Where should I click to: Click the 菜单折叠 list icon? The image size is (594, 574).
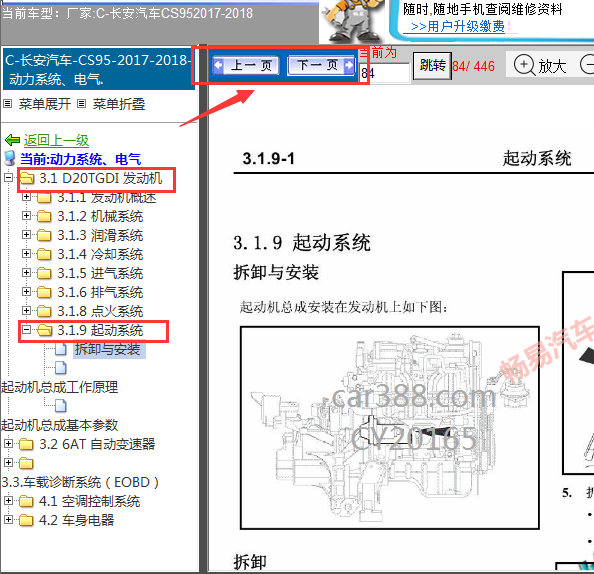[81, 103]
